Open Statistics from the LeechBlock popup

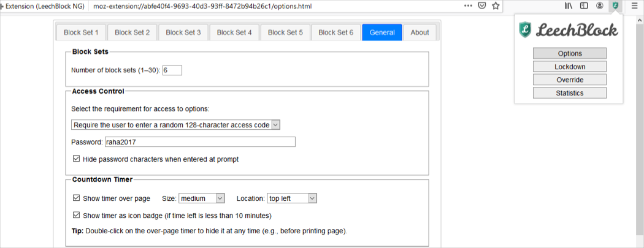[x=570, y=93]
